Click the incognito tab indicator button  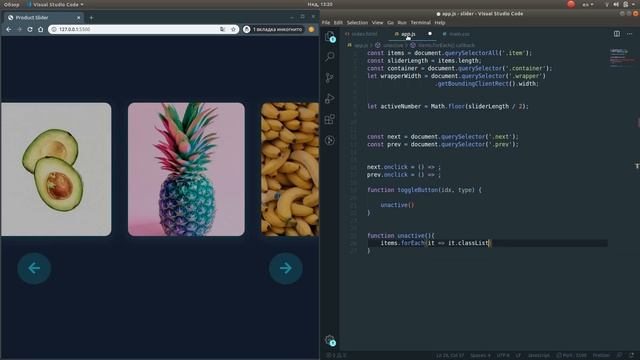click(273, 29)
